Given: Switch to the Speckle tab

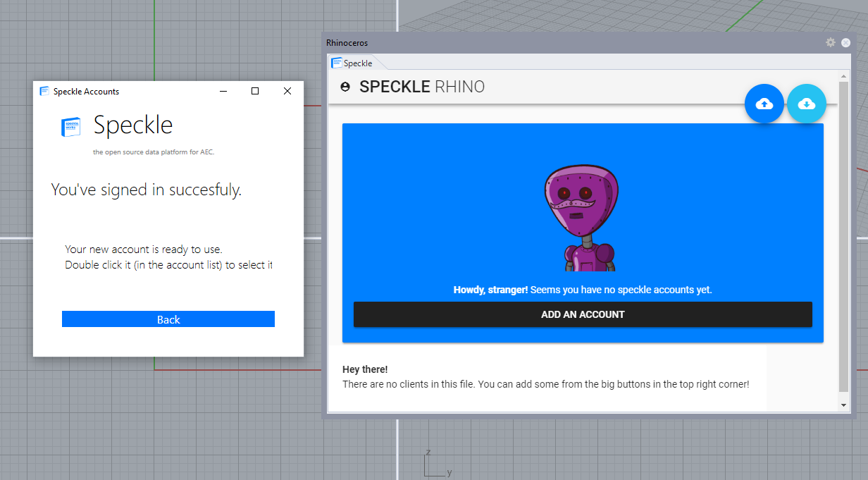Looking at the screenshot, I should (356, 63).
